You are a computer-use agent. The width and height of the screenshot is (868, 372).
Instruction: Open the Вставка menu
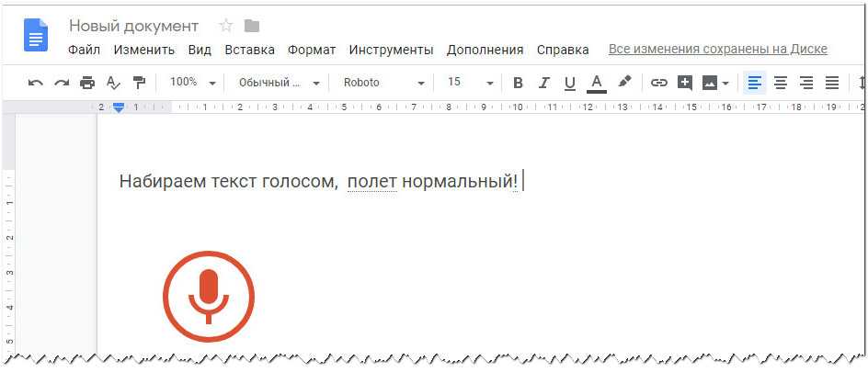[x=250, y=50]
